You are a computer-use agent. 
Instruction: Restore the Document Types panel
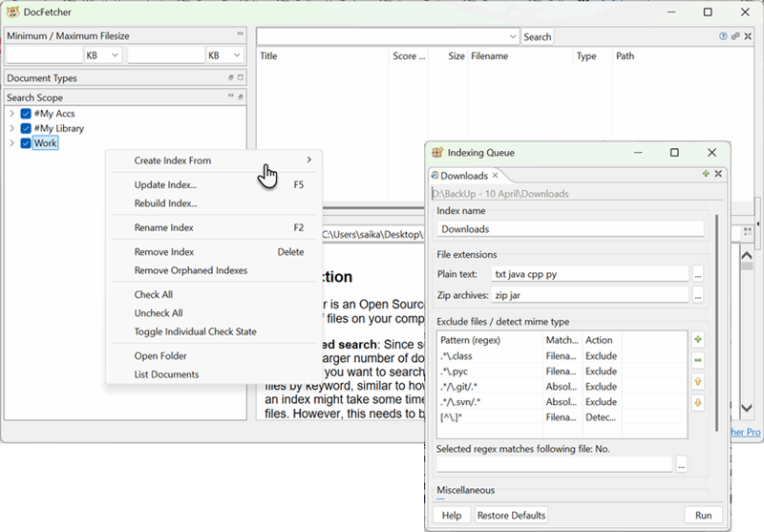pyautogui.click(x=231, y=77)
